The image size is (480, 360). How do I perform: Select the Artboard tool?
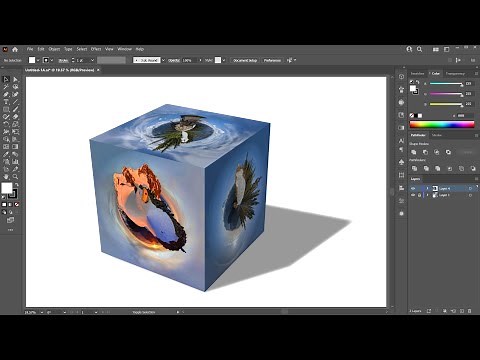(x=6, y=169)
